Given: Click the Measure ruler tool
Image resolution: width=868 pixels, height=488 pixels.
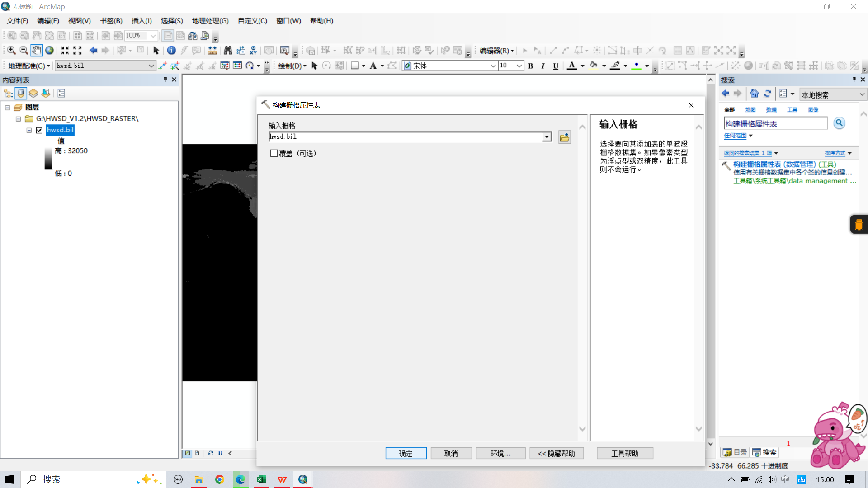Looking at the screenshot, I should pyautogui.click(x=212, y=51).
